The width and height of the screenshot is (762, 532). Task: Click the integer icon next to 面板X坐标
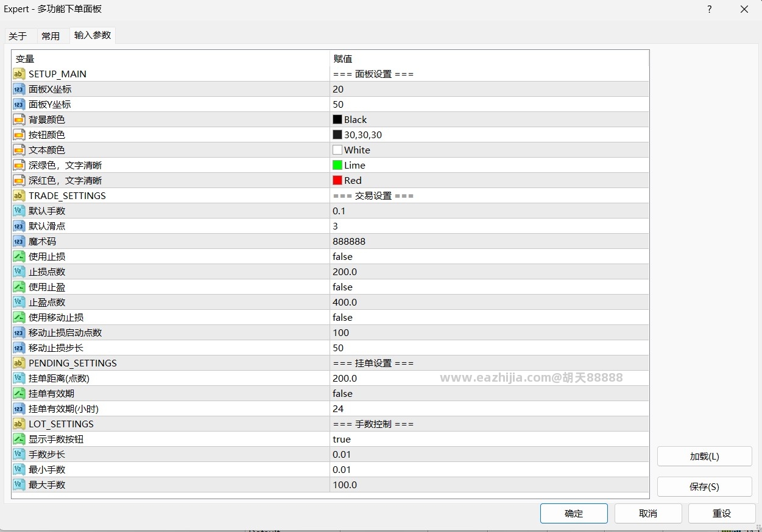[x=19, y=89]
